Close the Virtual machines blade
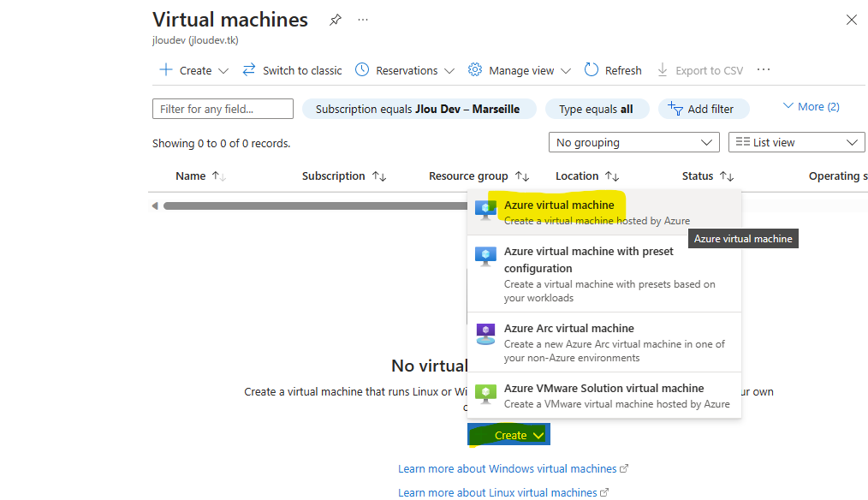This screenshot has height=500, width=868. pyautogui.click(x=852, y=20)
